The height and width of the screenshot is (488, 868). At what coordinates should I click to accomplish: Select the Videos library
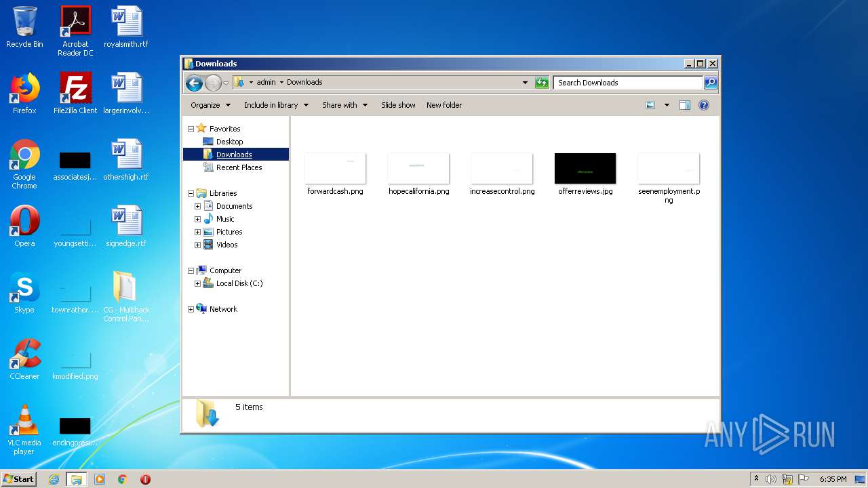click(x=226, y=245)
